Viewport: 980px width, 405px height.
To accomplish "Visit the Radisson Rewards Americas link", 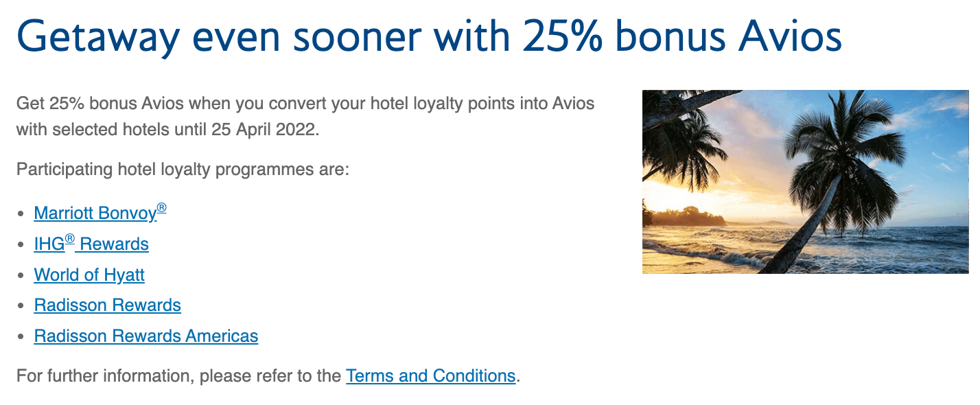I will pos(145,336).
